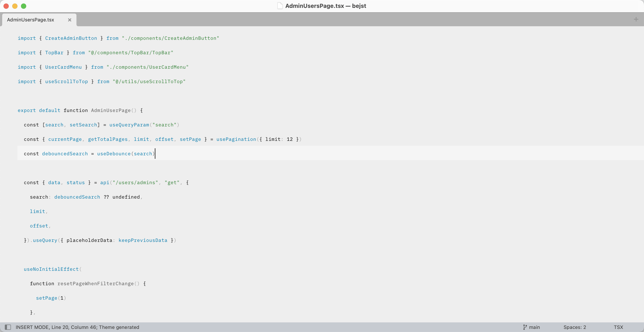Click the useQueryParam call
The height and width of the screenshot is (332, 644).
click(129, 125)
